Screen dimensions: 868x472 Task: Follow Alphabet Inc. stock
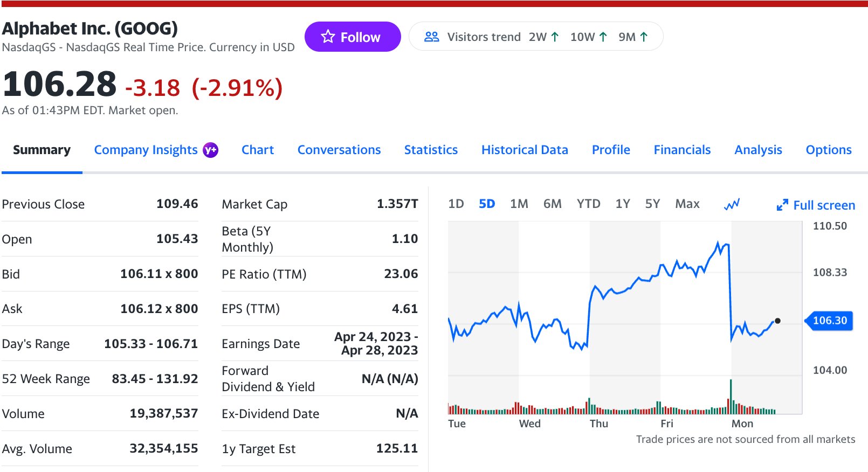(x=353, y=37)
